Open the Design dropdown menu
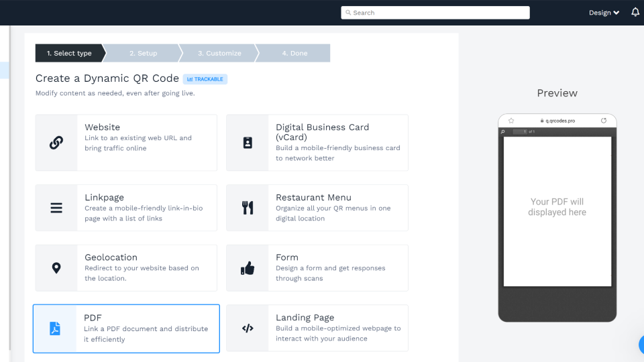This screenshot has height=362, width=644. [x=604, y=13]
